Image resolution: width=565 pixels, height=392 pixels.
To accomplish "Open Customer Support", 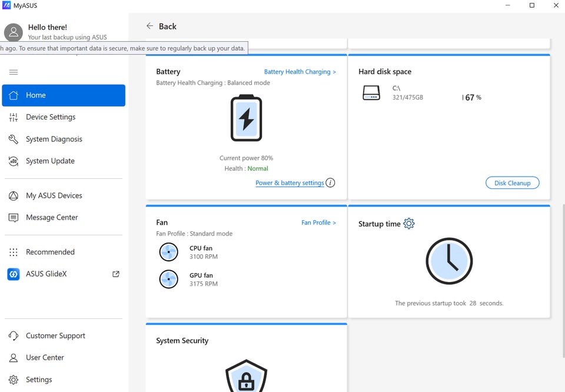I will point(64,336).
